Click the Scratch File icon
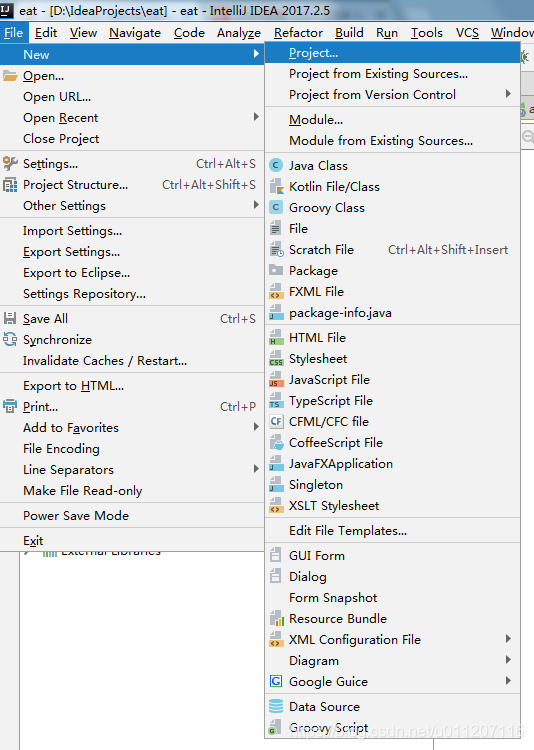 coord(276,250)
